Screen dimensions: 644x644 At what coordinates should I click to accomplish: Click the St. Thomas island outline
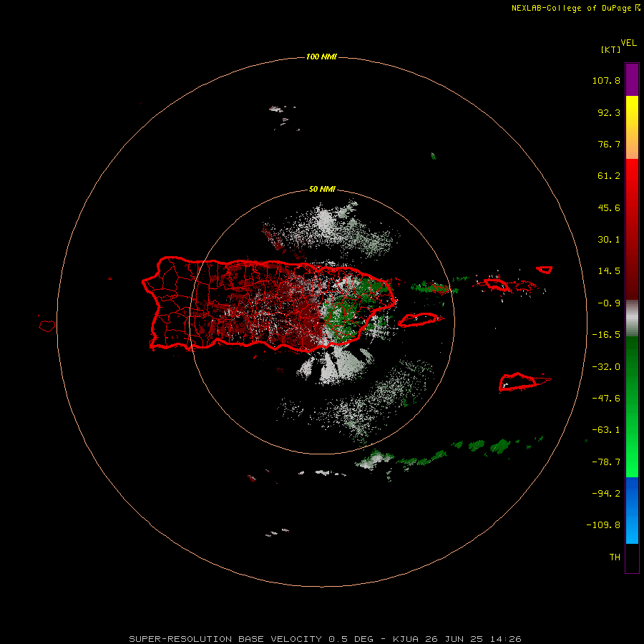click(496, 284)
